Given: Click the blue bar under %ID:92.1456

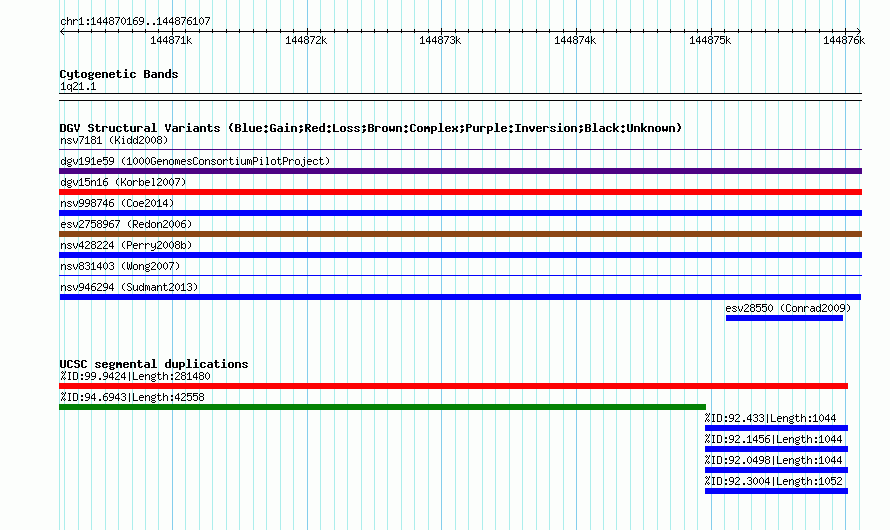Looking at the screenshot, I should pos(776,449).
